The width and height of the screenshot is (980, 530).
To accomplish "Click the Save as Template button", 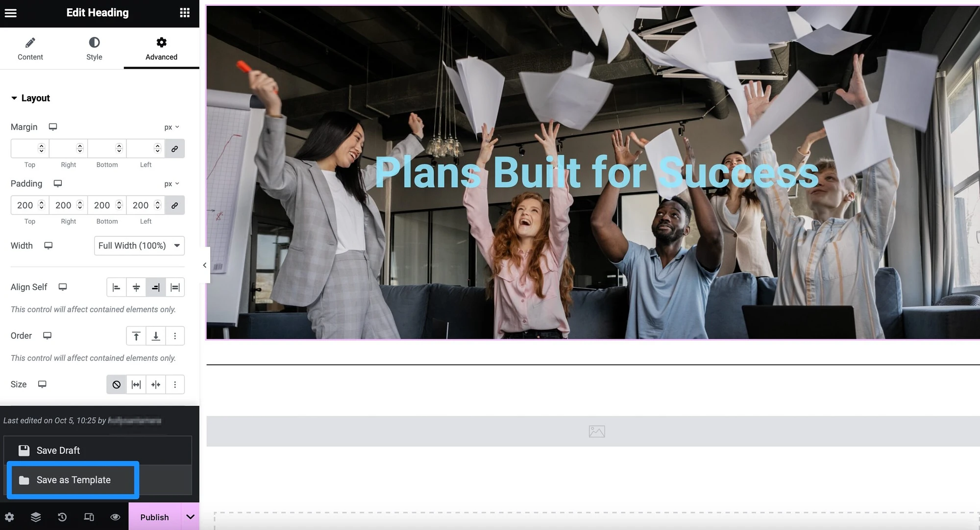I will 73,479.
